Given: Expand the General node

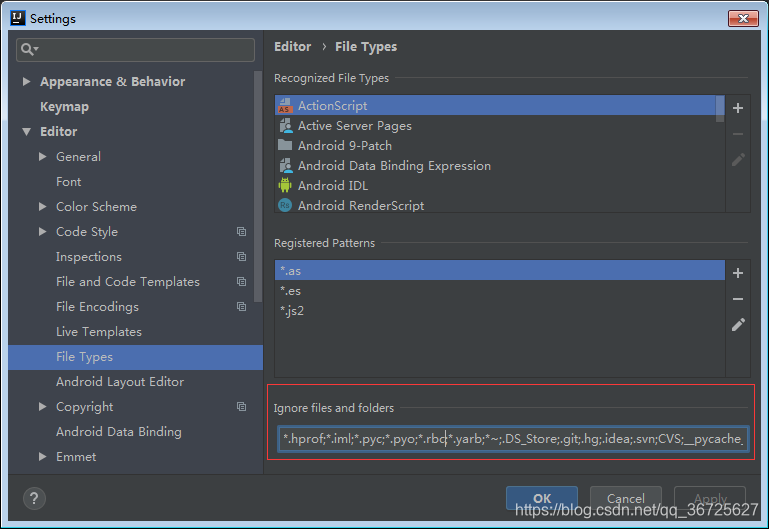Looking at the screenshot, I should pyautogui.click(x=43, y=156).
